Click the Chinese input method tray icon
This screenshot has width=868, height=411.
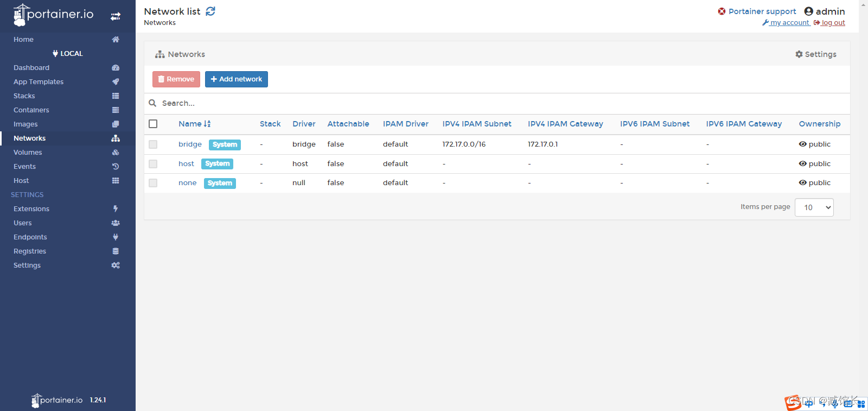point(809,403)
